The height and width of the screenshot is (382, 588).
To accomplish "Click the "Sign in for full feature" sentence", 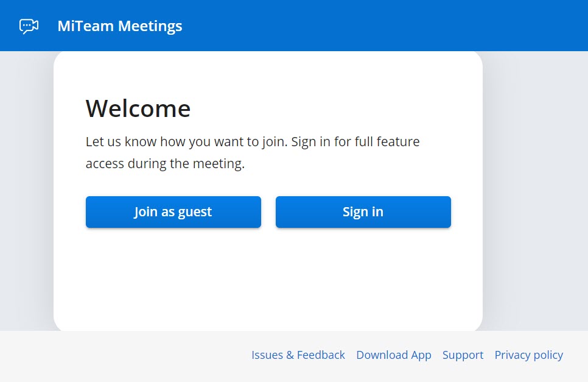I will [x=355, y=142].
